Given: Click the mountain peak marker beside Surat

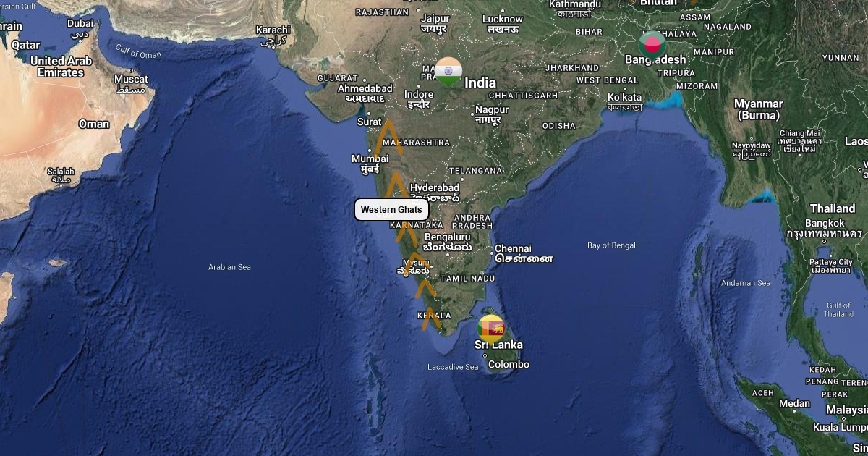Looking at the screenshot, I should pos(388,138).
